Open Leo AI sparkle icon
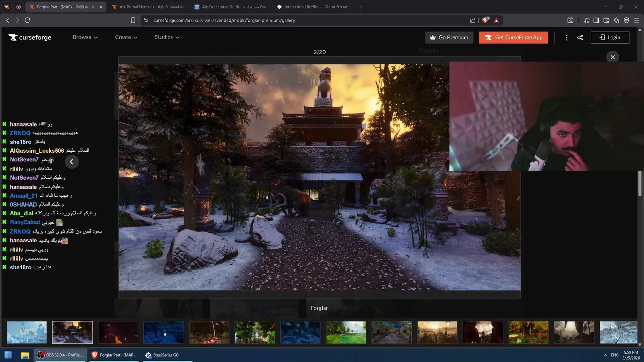644x362 pixels. tap(616, 20)
